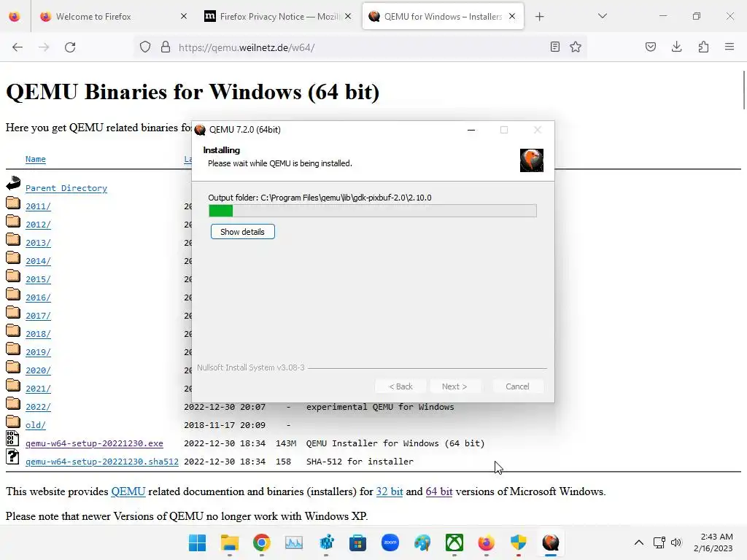
Task: Open the 2017/ folder
Action: coord(38,316)
